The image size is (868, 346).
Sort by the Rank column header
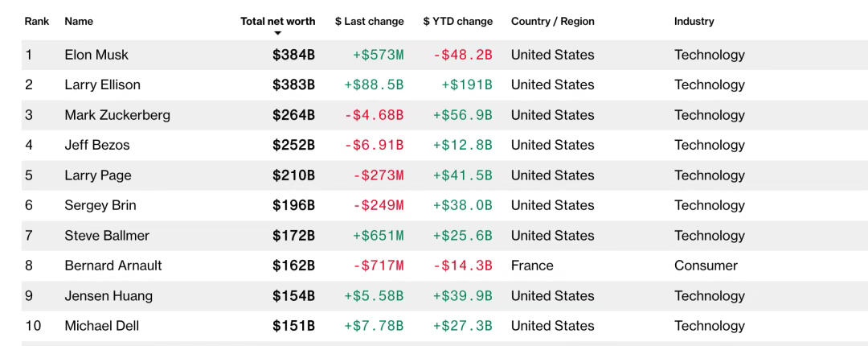37,21
